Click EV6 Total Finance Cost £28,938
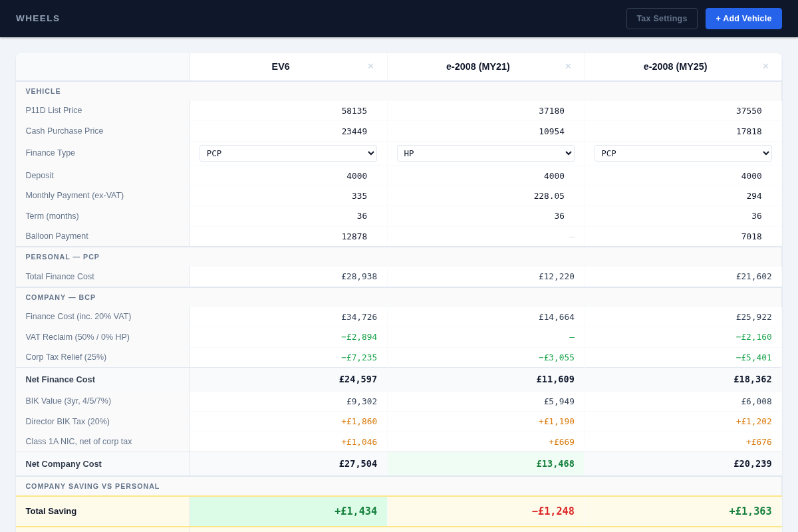The width and height of the screenshot is (798, 532). click(x=359, y=277)
